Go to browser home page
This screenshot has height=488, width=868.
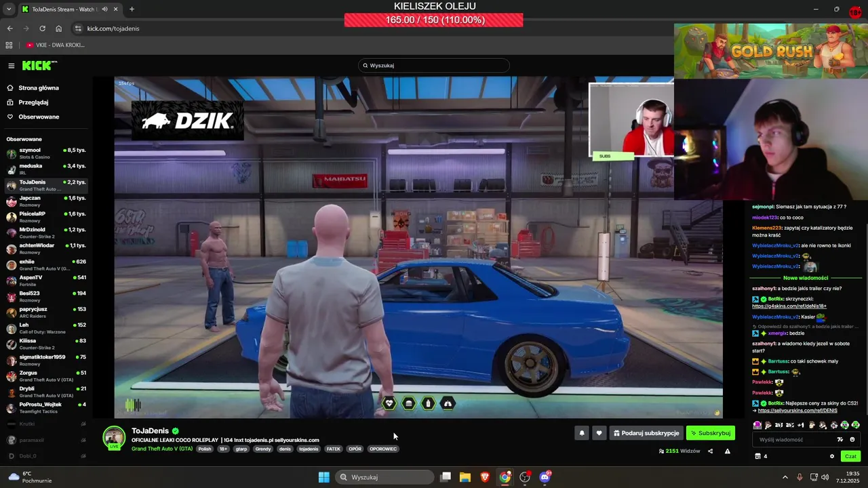[58, 28]
